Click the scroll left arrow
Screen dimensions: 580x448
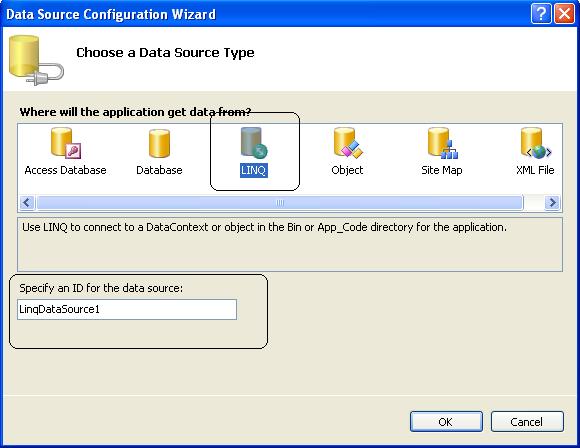tap(27, 203)
